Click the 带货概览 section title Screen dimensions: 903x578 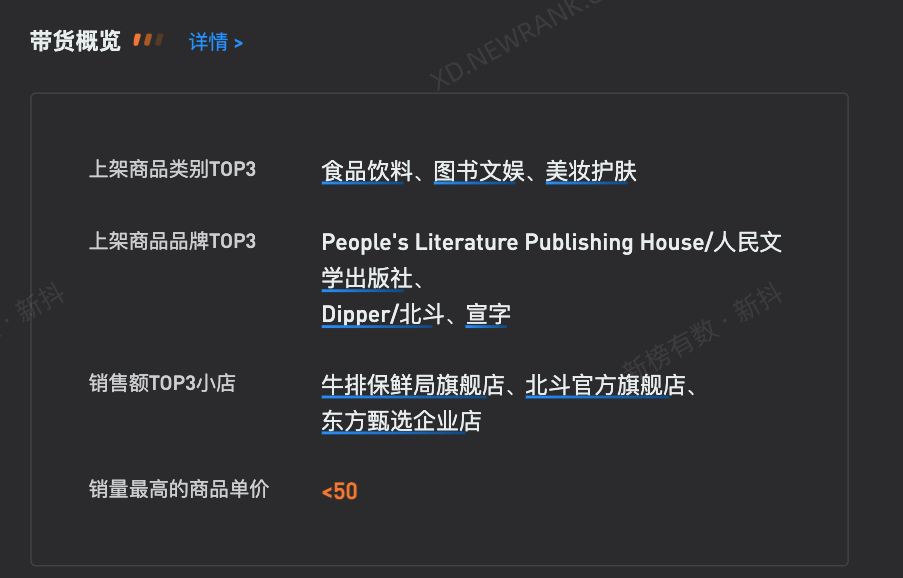click(75, 41)
